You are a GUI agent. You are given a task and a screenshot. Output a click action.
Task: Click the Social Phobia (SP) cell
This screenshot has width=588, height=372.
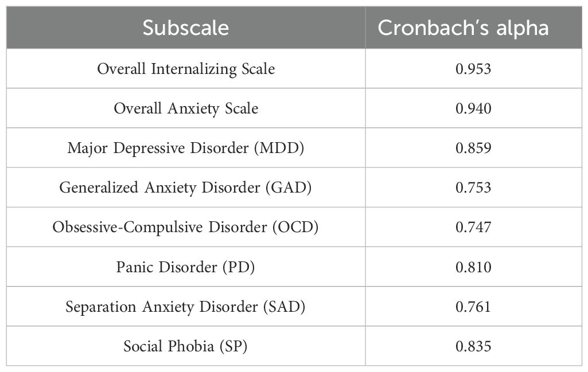186,346
